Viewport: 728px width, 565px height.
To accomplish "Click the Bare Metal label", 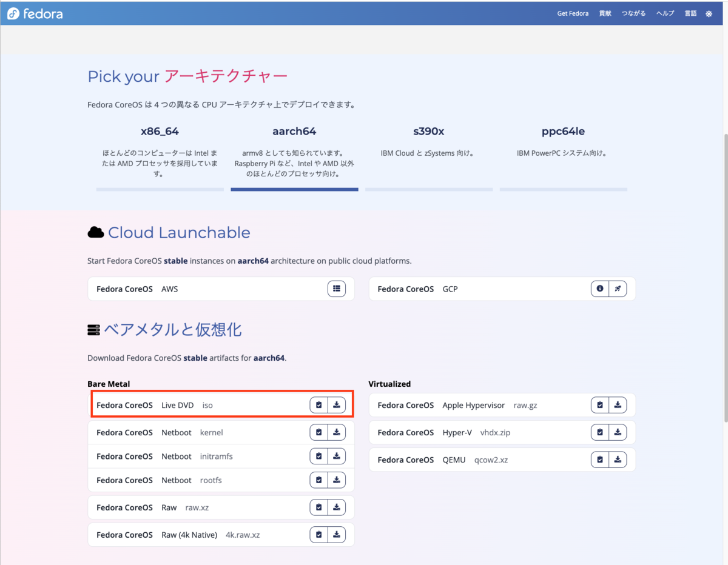I will 109,384.
